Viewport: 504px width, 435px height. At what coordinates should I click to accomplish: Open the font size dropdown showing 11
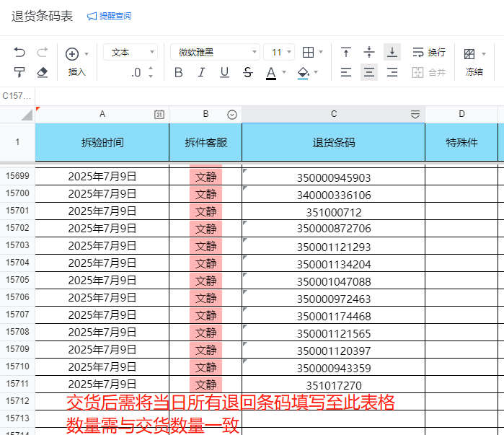[x=279, y=53]
